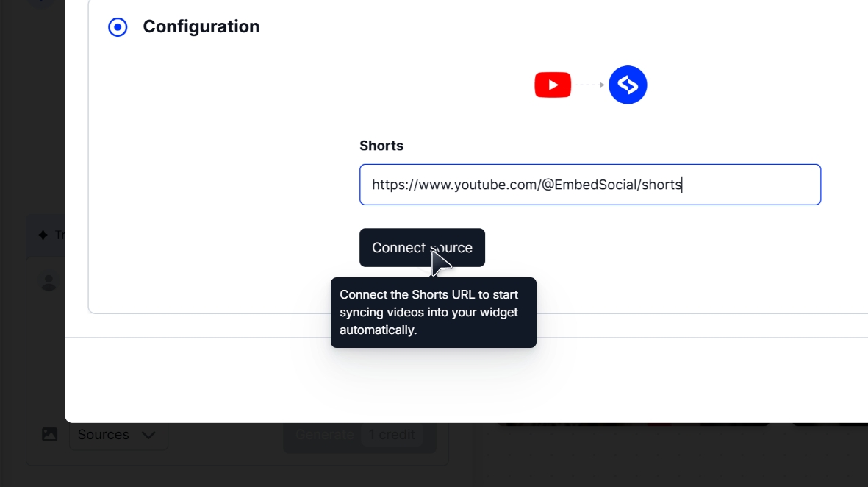Click the red YouTube play icon
This screenshot has height=487, width=868.
(x=553, y=84)
